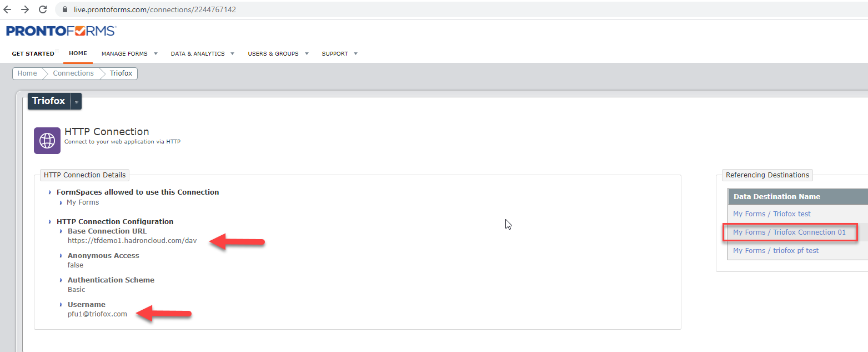Click the Data Destination Name column header
This screenshot has width=868, height=352.
point(776,197)
